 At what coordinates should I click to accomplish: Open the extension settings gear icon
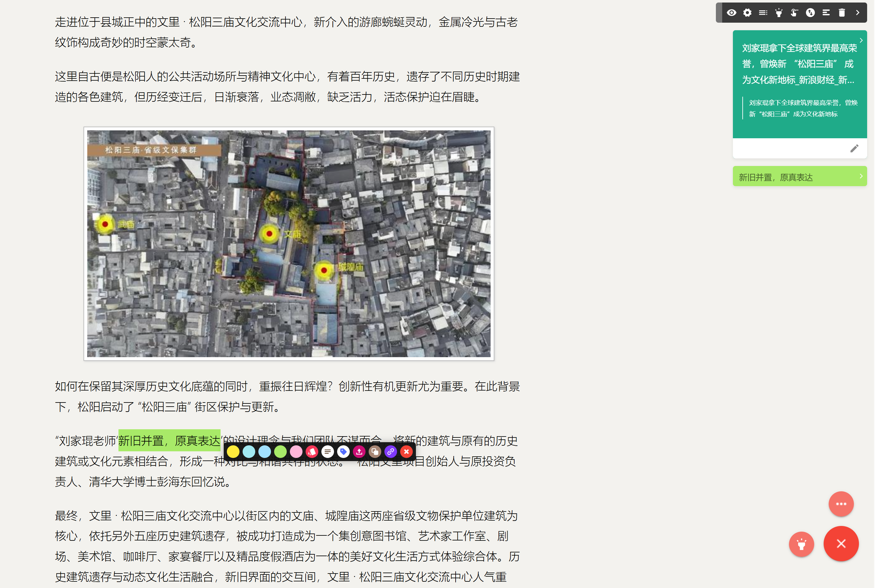747,12
